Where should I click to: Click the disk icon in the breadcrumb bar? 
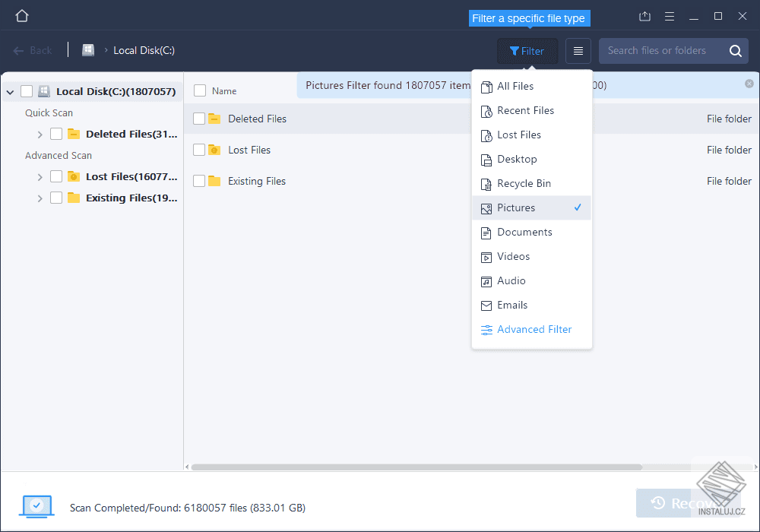88,49
